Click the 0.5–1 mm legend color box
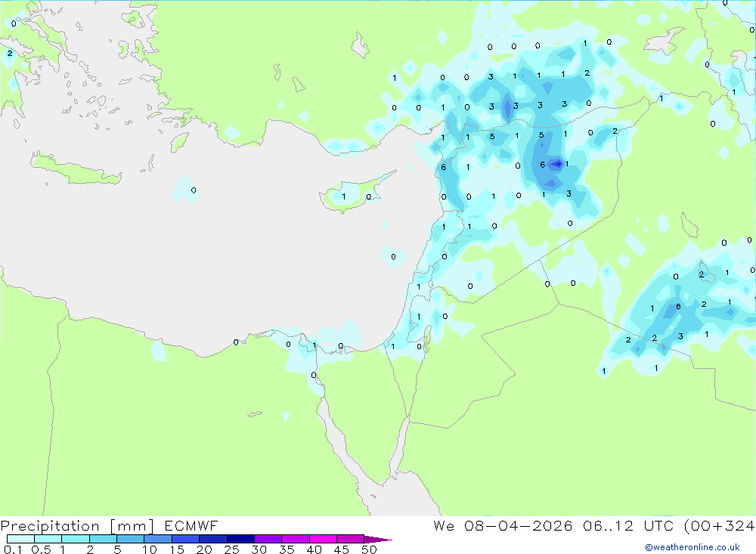Screen dimensions: 756x554 48,539
